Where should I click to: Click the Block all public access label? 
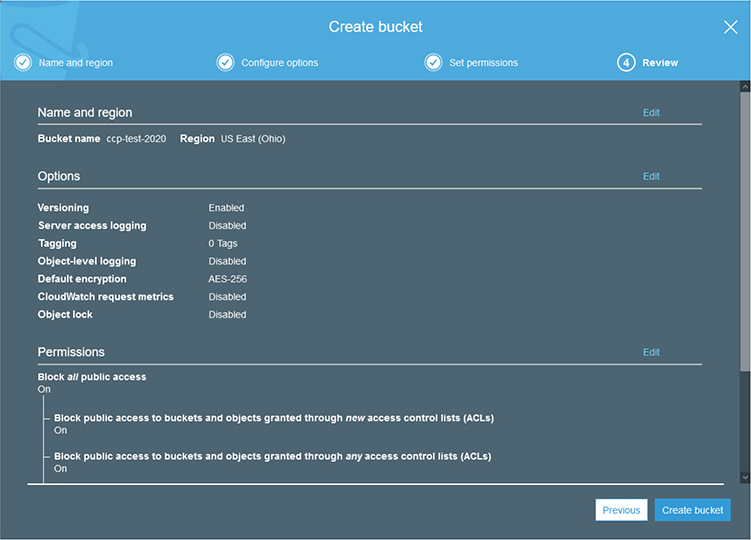coord(92,377)
